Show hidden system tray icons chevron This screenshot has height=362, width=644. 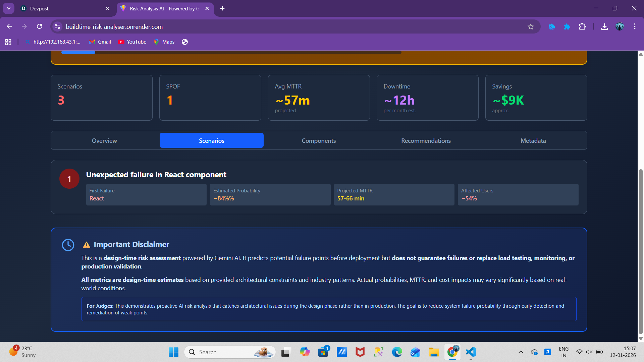tap(521, 352)
